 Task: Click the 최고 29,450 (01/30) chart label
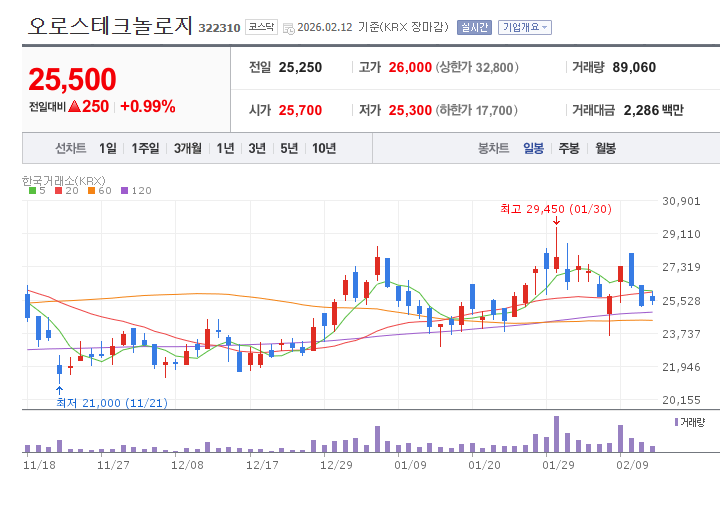click(x=556, y=209)
